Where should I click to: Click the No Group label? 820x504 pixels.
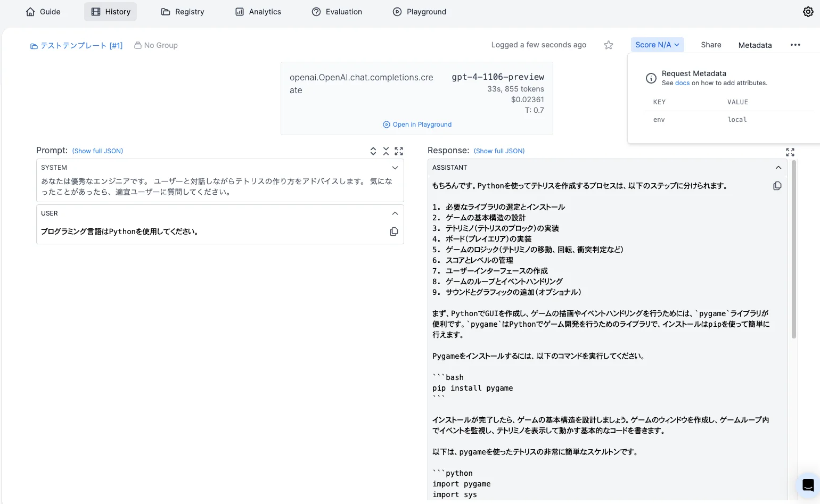156,46
